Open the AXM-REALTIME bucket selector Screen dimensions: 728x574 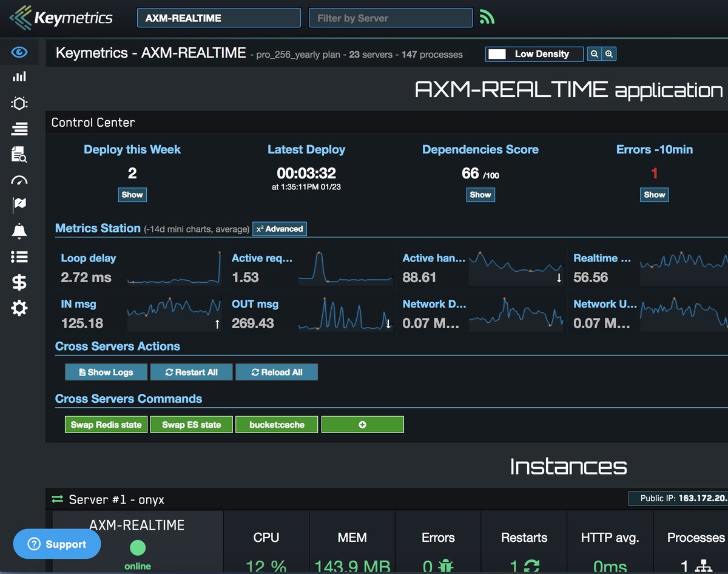tap(219, 18)
